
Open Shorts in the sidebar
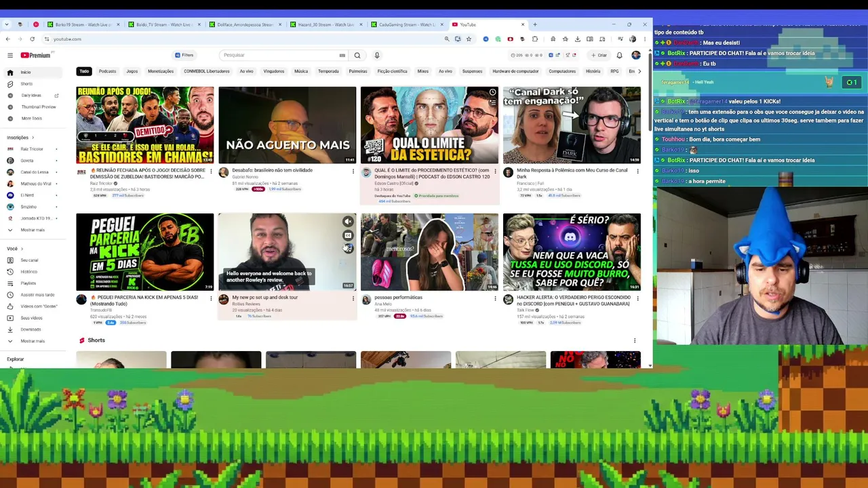pos(33,84)
